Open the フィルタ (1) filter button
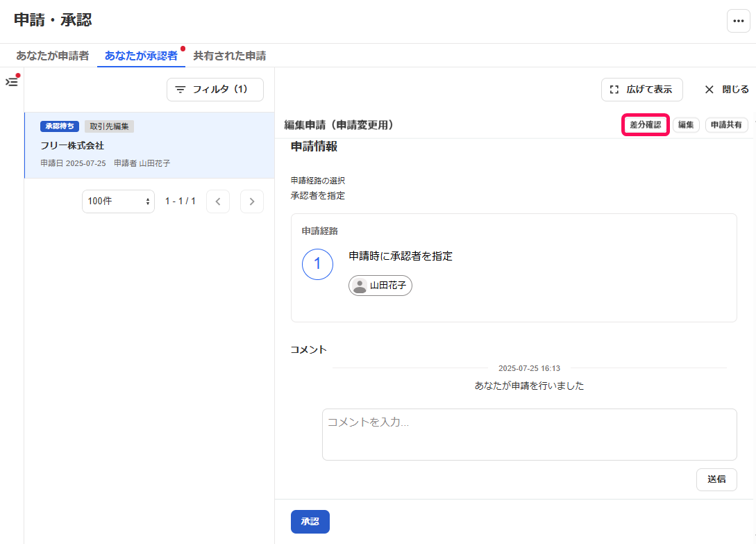 215,90
